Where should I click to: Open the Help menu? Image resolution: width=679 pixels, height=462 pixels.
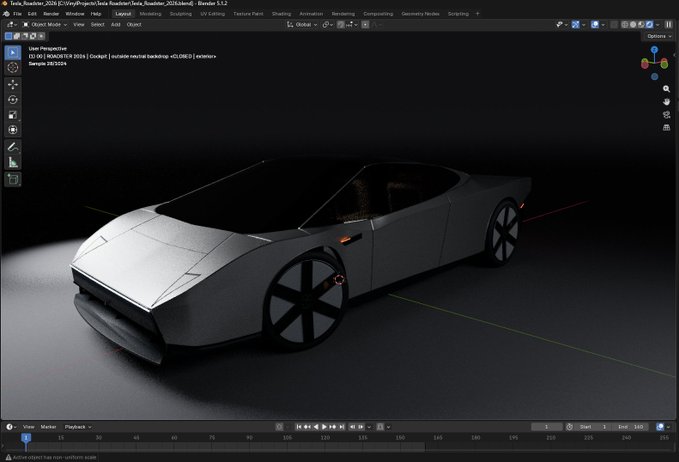click(96, 14)
